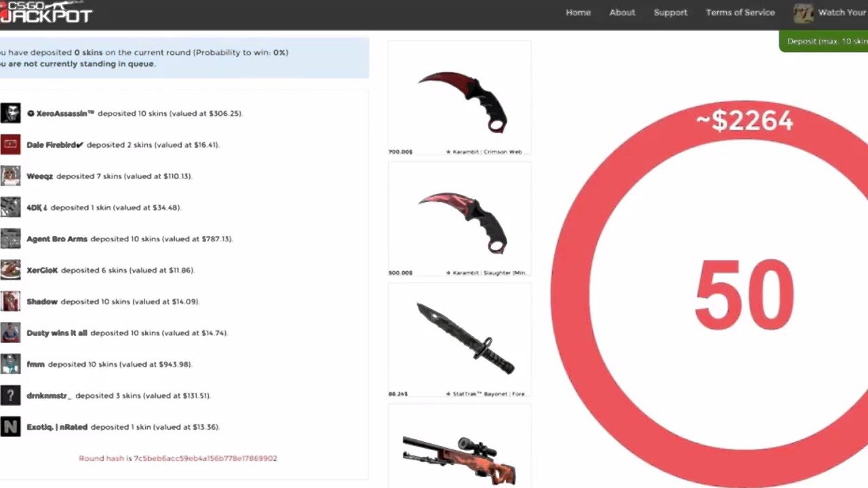
Task: Click the 'not currently standing in queue' text
Action: 78,64
